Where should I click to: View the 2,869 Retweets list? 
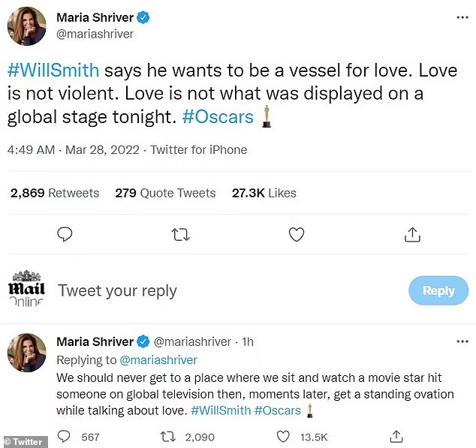(x=55, y=193)
